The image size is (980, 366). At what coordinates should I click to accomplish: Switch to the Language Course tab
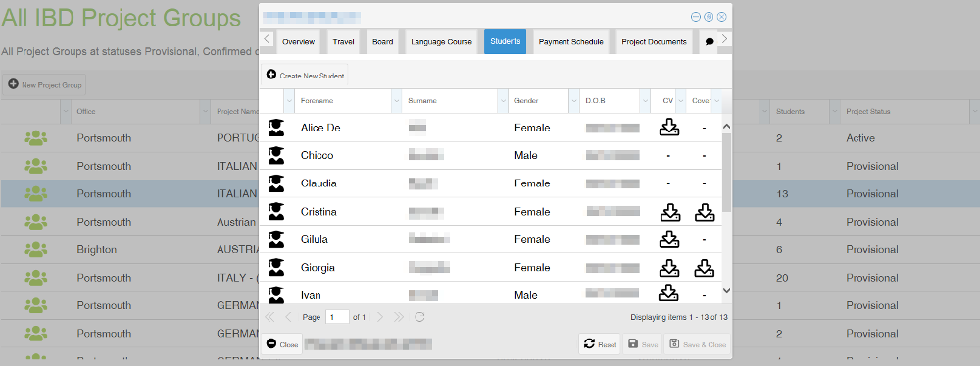tap(441, 42)
